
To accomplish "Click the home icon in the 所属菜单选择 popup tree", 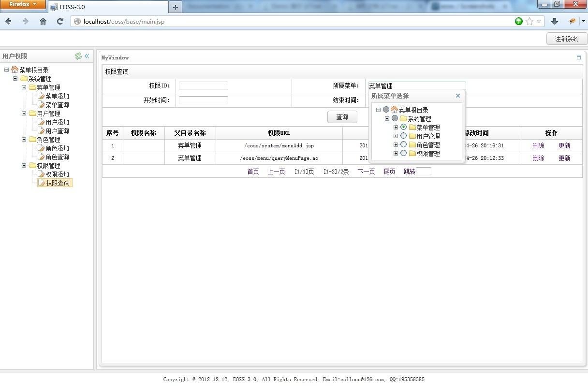I will (395, 110).
